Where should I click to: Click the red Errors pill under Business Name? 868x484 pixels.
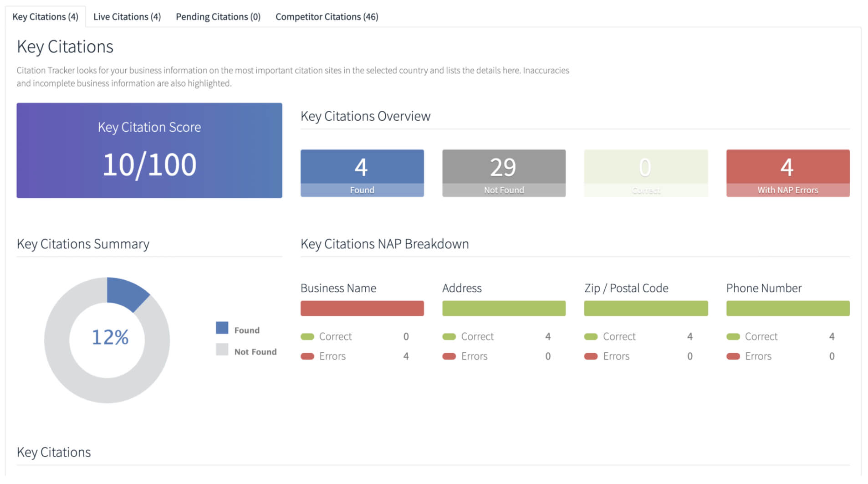pos(307,356)
